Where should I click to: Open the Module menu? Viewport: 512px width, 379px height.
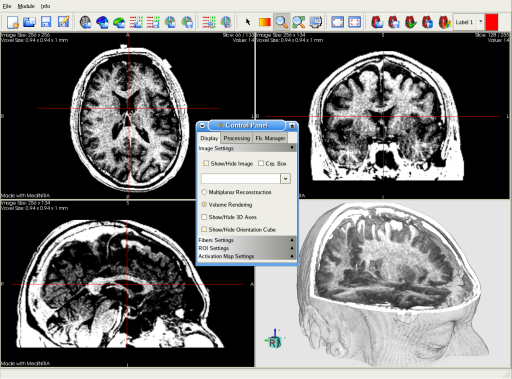click(26, 6)
